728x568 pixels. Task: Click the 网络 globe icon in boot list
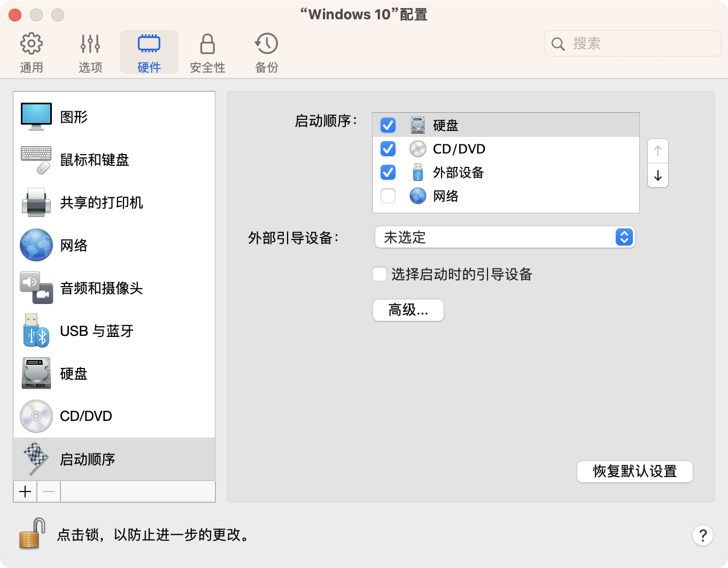(x=418, y=196)
